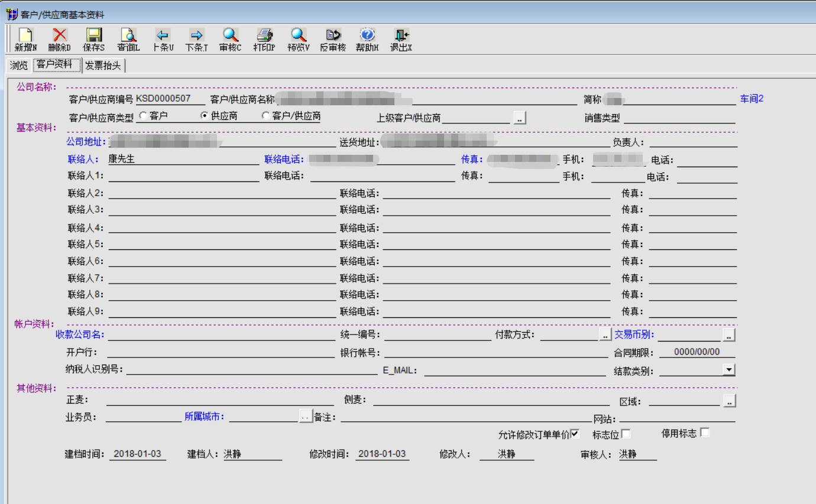
Task: Open 帮助 (Help) question mark icon
Action: [367, 35]
